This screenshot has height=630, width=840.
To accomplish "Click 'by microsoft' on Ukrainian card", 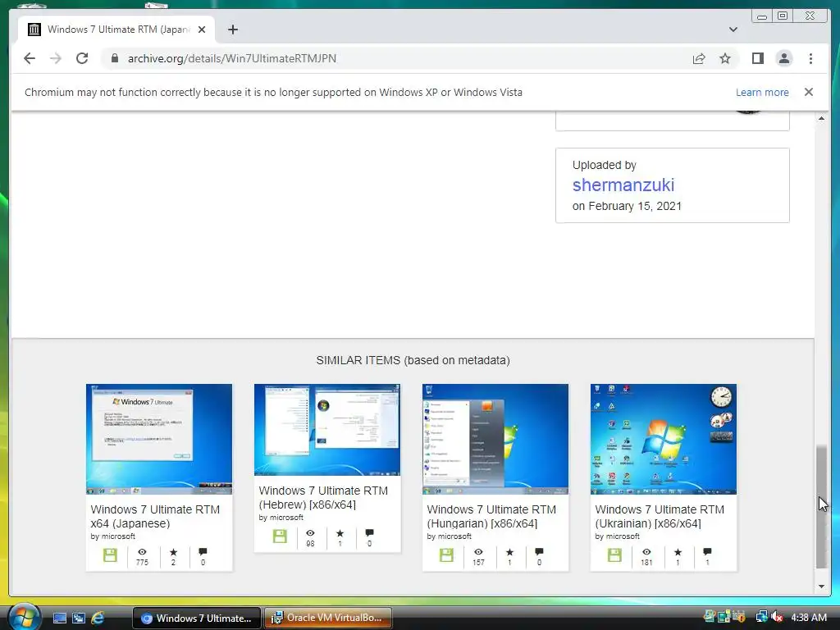I will [617, 536].
